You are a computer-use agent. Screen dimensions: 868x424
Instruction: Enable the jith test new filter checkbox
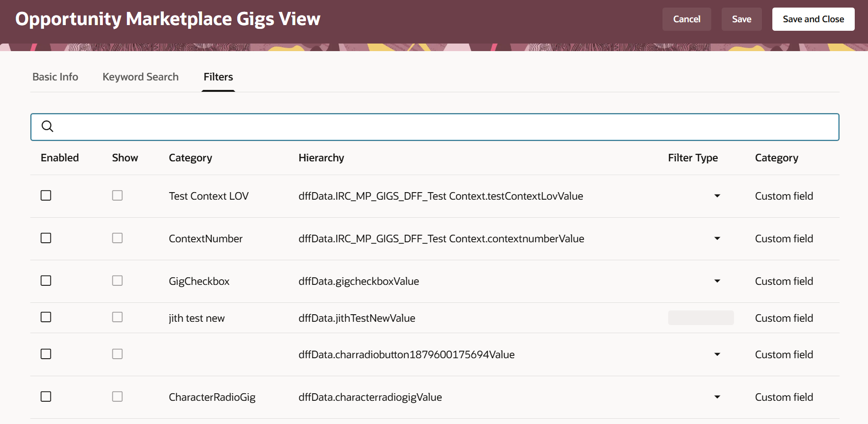[x=46, y=317]
